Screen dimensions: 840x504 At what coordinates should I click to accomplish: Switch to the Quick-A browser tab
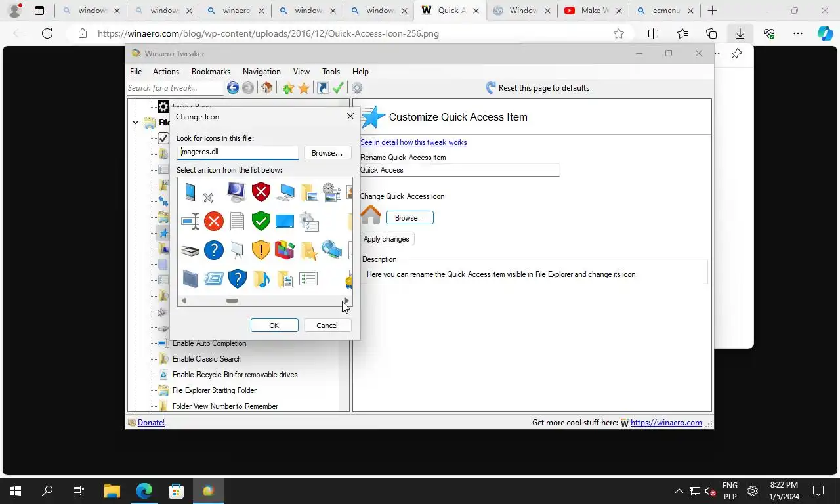pos(450,10)
